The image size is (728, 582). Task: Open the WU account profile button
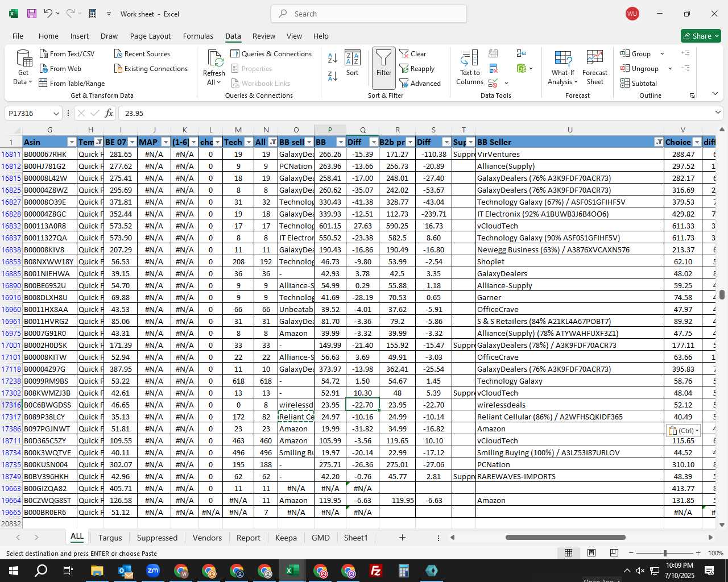click(632, 14)
